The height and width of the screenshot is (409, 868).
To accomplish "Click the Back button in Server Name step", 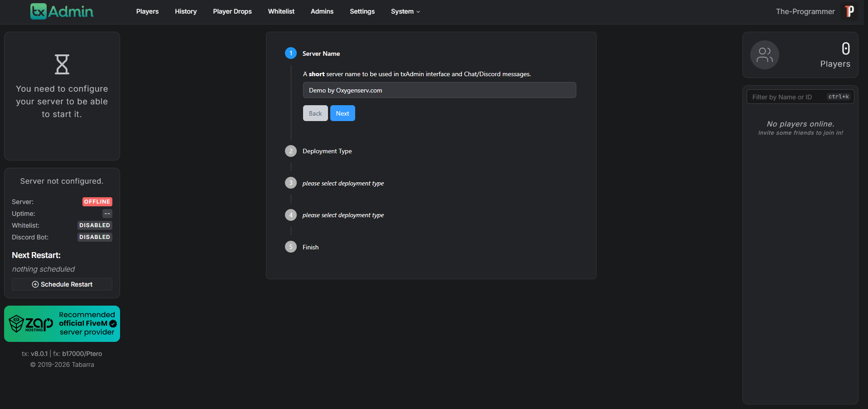I will tap(315, 113).
